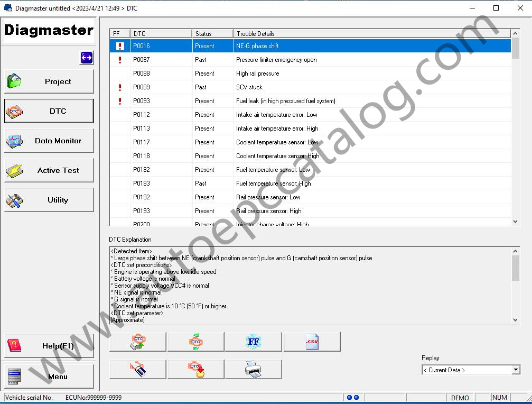
Task: Click the printer icon to print DTCs
Action: pos(254,369)
